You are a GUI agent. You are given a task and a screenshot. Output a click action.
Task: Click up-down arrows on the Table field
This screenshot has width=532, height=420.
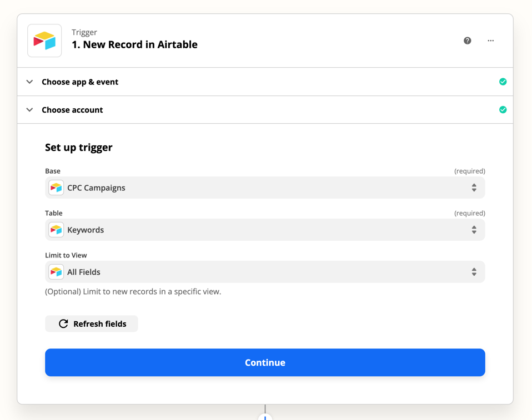click(x=474, y=230)
